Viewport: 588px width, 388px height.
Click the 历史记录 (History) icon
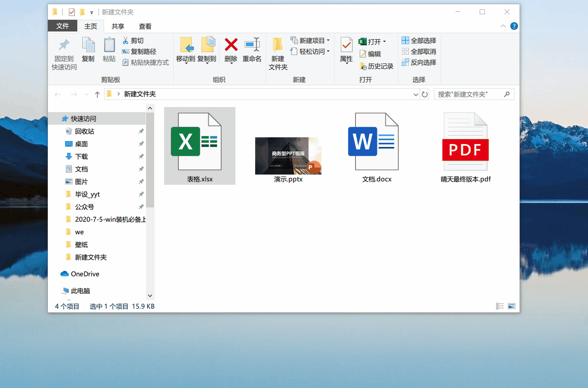(376, 66)
